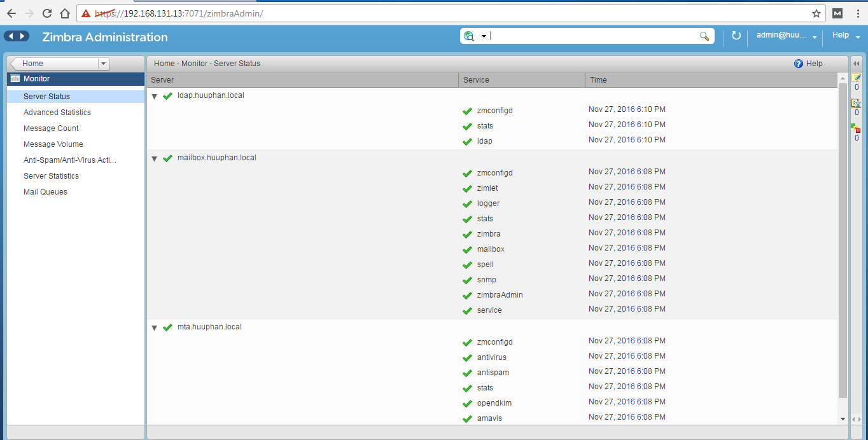Image resolution: width=868 pixels, height=440 pixels.
Task: Click the mailbox.huuphan.local server name
Action: [217, 158]
